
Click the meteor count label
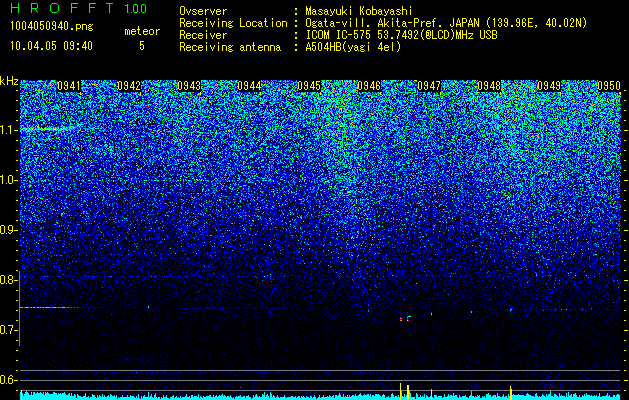tap(142, 31)
